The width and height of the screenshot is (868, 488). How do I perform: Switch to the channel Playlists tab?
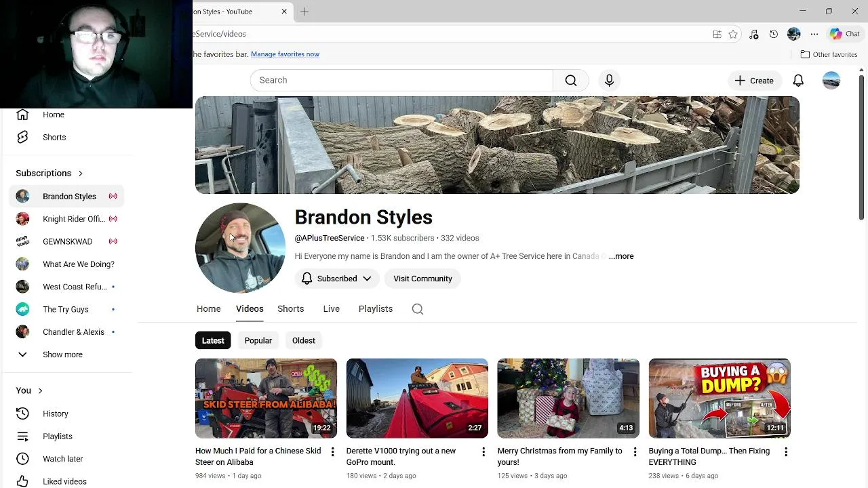(x=376, y=309)
